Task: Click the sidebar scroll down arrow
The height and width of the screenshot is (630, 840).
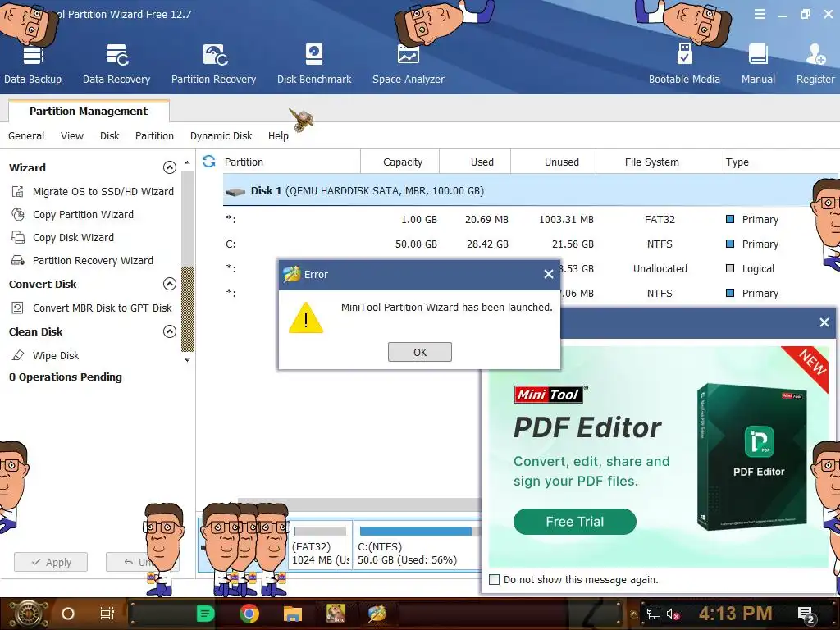Action: pos(187,360)
